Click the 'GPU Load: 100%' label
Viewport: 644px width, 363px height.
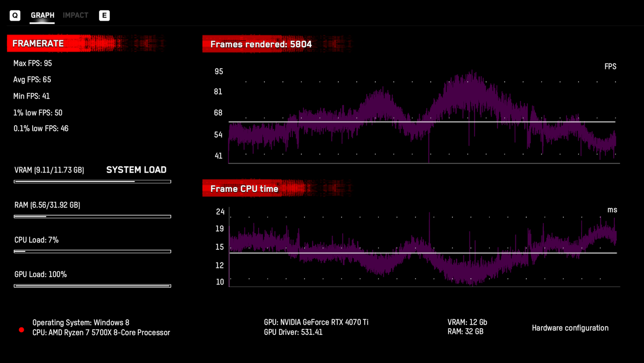pos(41,275)
